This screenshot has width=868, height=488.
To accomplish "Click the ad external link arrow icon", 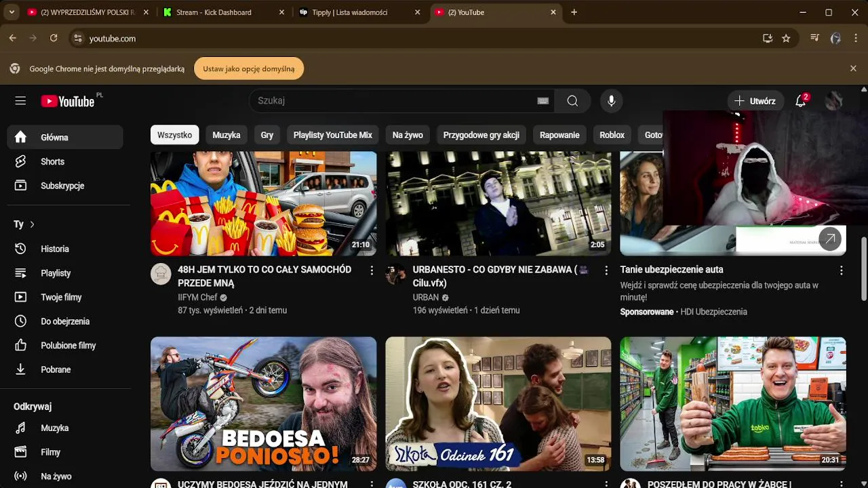I will [x=830, y=239].
